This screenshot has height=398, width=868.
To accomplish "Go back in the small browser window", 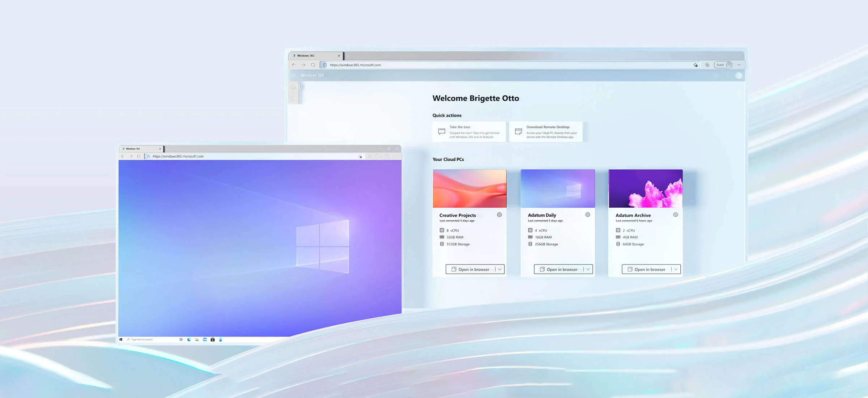I will point(122,156).
